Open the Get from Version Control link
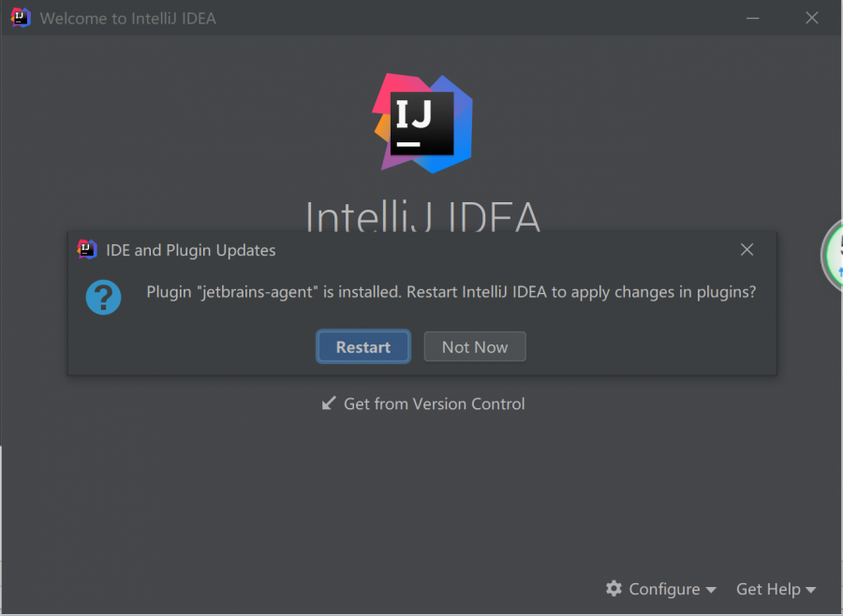This screenshot has width=843, height=616. [434, 403]
